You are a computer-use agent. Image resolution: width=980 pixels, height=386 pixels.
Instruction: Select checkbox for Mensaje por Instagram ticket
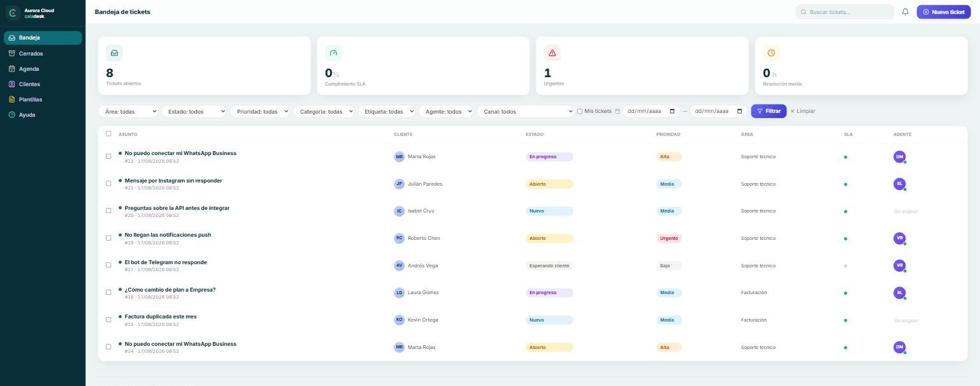(x=108, y=184)
